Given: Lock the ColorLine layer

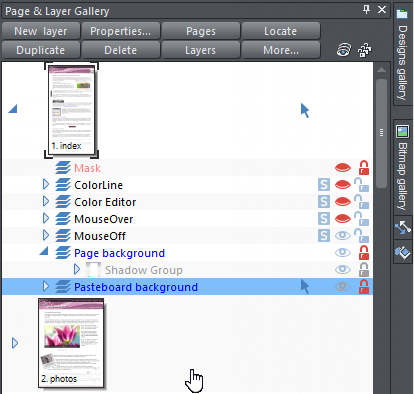Looking at the screenshot, I should click(362, 184).
